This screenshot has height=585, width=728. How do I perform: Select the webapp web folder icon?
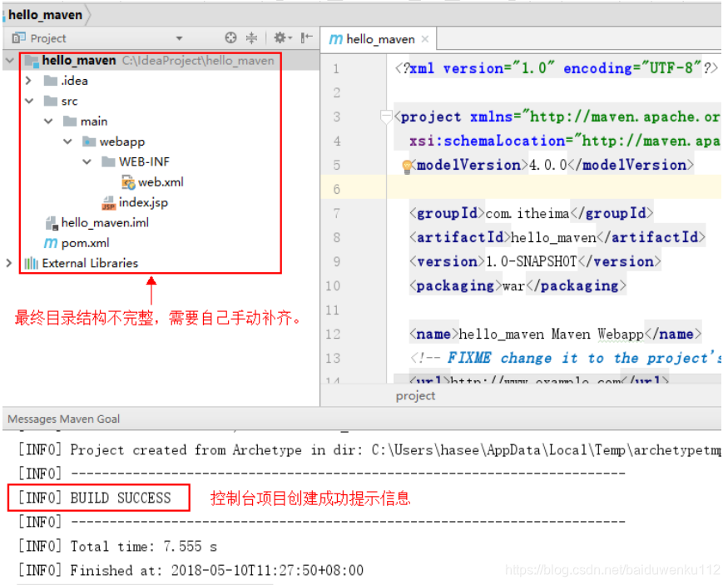pos(89,141)
